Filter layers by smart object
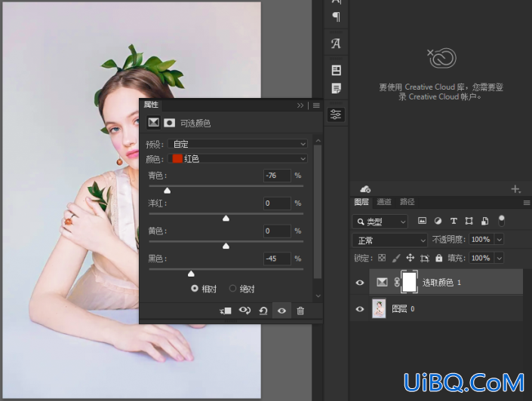This screenshot has height=401, width=532. (x=485, y=221)
